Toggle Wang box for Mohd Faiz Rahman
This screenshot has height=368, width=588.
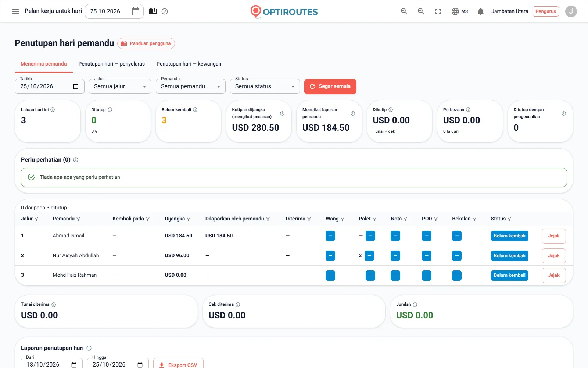click(330, 275)
